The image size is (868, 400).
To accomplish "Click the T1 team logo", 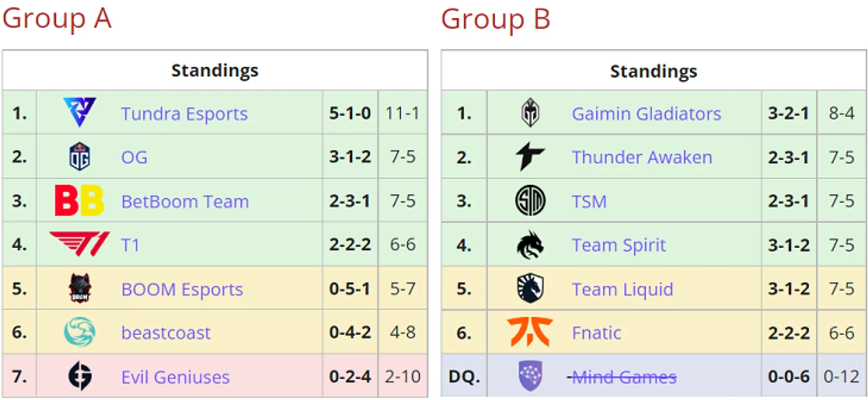I will tap(80, 244).
